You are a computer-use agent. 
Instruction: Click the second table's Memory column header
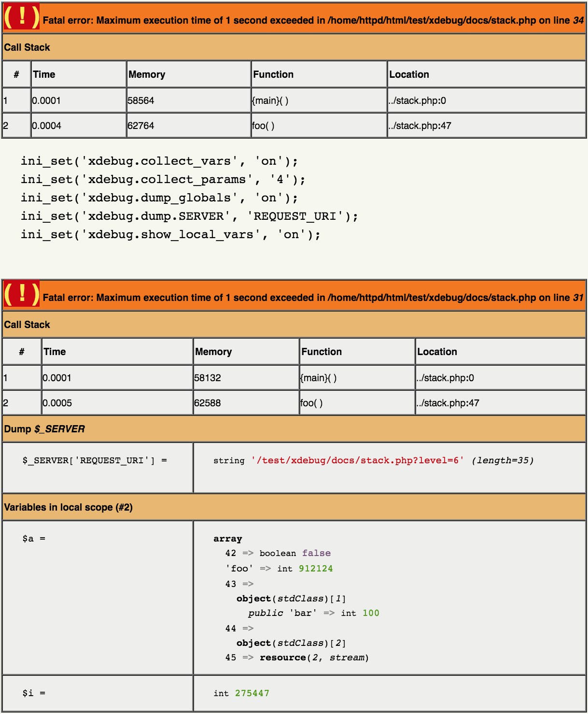pyautogui.click(x=246, y=352)
